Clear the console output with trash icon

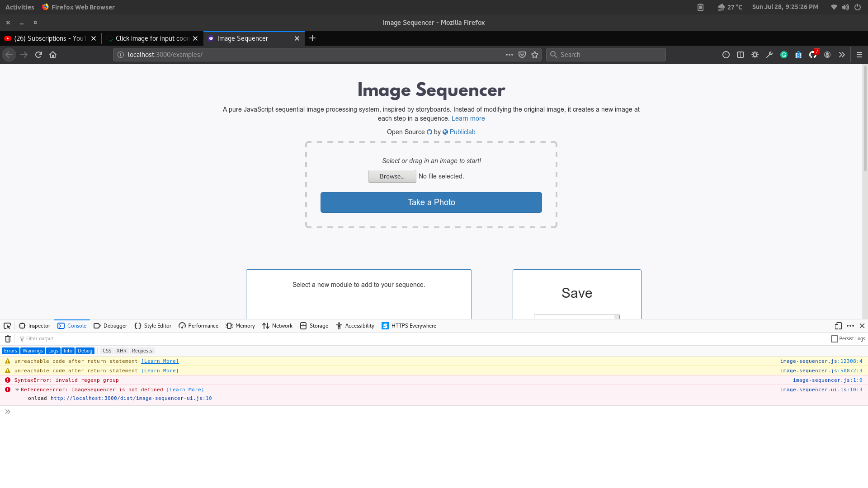click(x=7, y=338)
